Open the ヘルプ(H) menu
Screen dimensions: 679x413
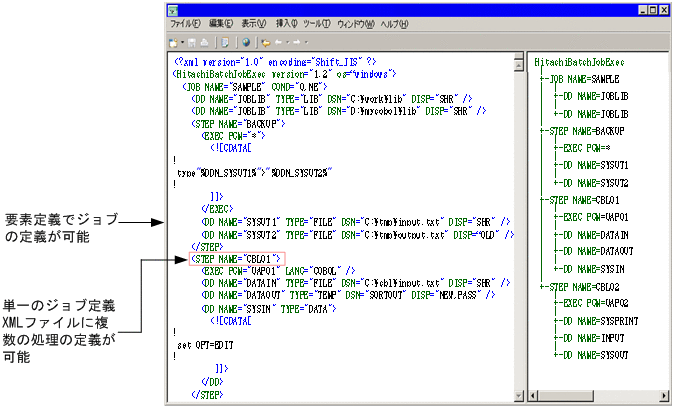tap(395, 23)
